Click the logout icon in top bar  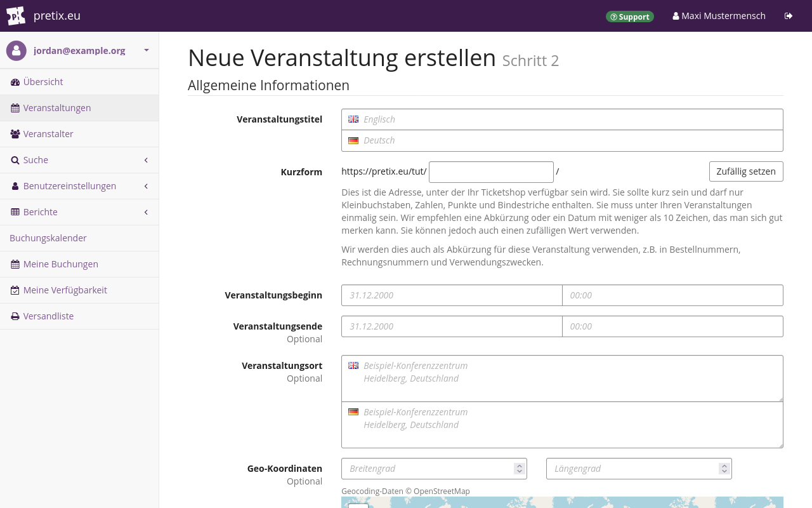click(x=789, y=16)
